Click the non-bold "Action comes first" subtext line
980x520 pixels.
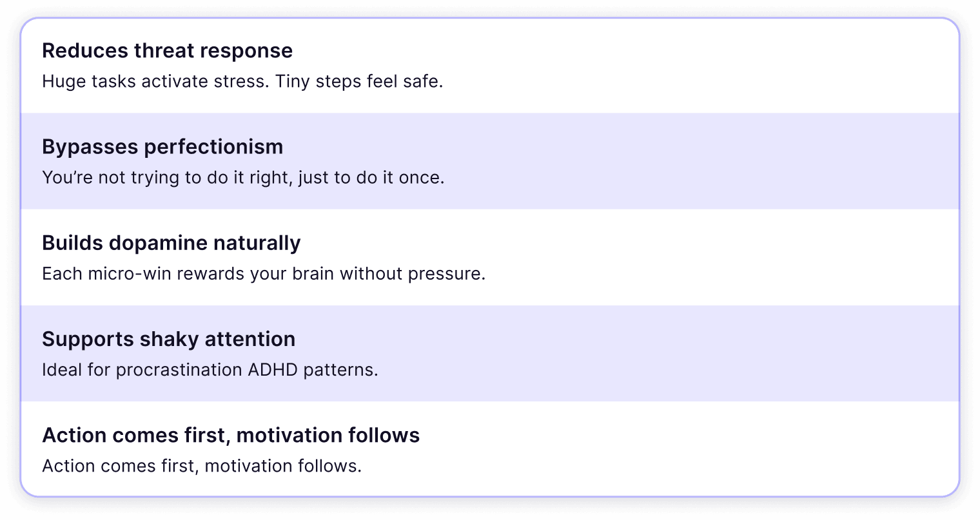(201, 466)
